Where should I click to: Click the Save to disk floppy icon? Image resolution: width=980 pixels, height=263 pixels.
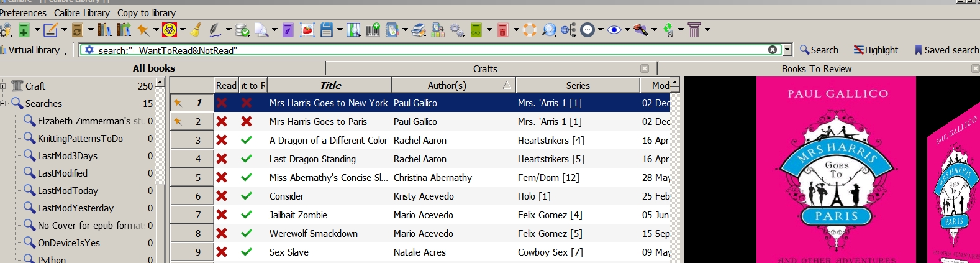(327, 29)
